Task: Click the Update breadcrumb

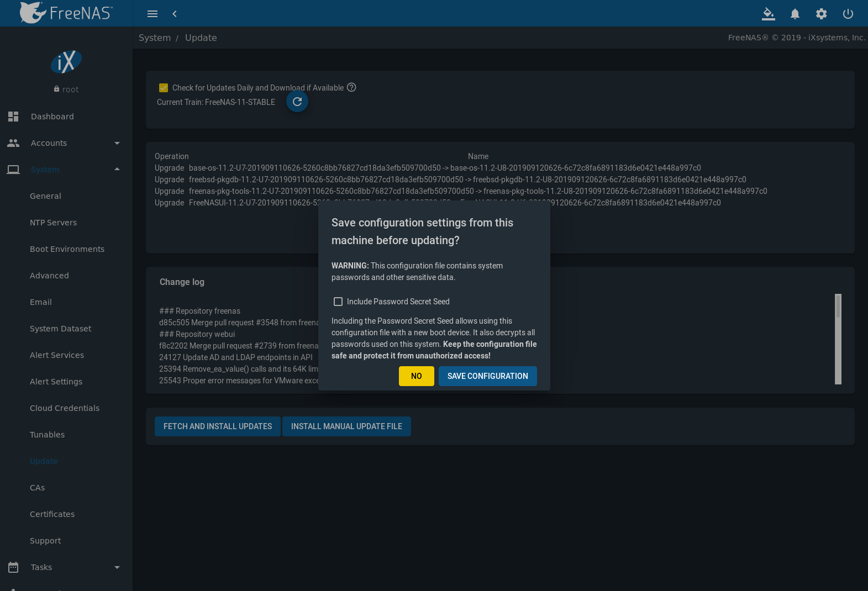Action: (x=201, y=38)
